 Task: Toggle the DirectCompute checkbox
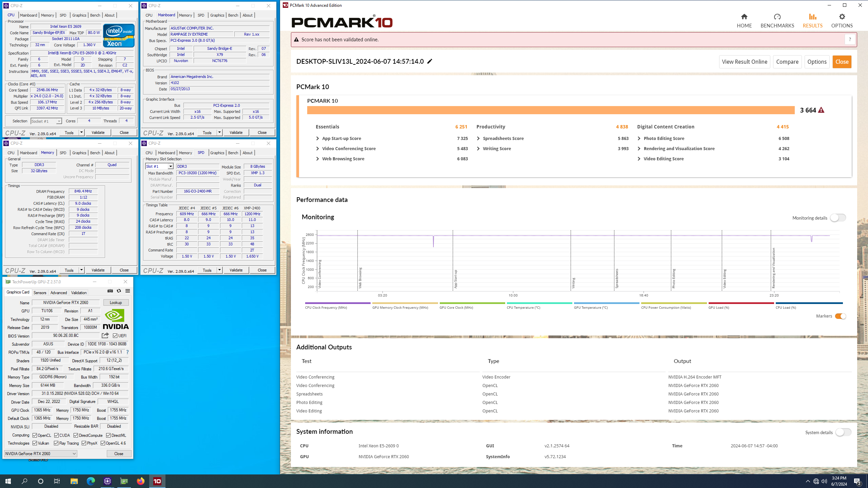76,435
